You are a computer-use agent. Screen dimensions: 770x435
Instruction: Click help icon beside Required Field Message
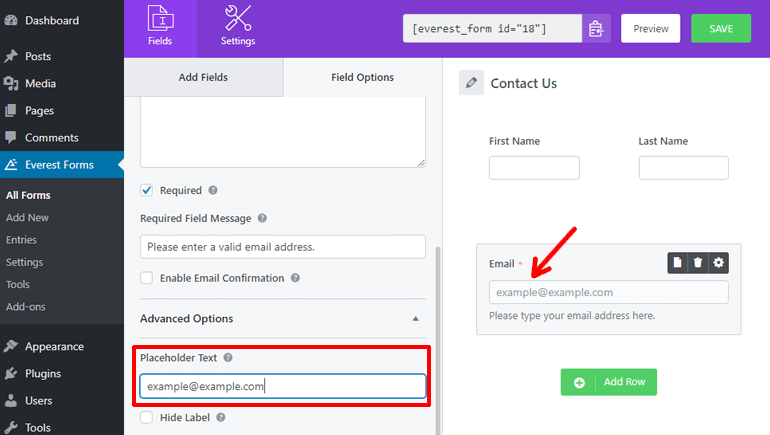(262, 218)
